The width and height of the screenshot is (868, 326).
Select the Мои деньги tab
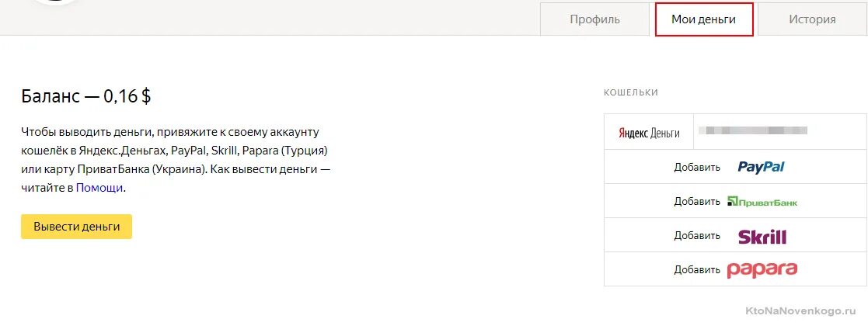[x=703, y=19]
